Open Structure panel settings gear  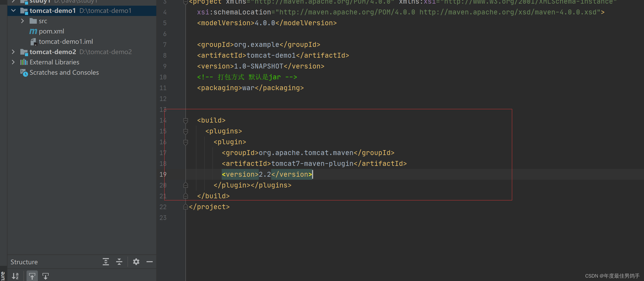pos(136,262)
